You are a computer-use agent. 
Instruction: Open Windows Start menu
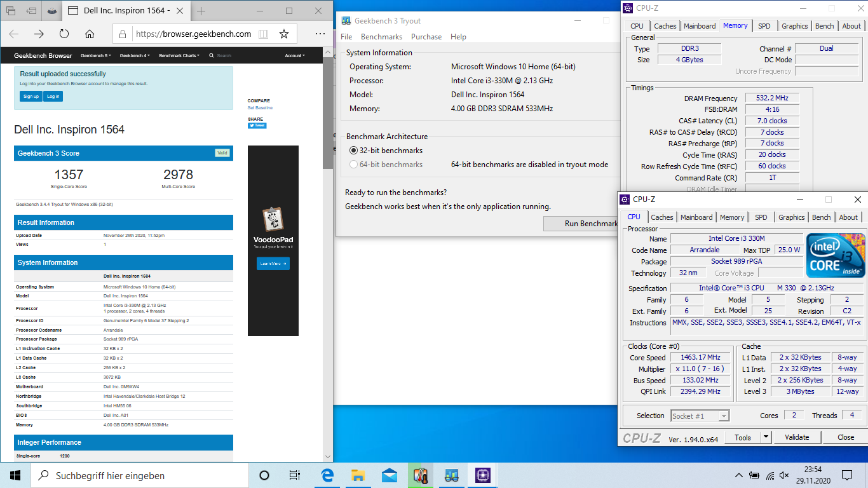(x=15, y=475)
